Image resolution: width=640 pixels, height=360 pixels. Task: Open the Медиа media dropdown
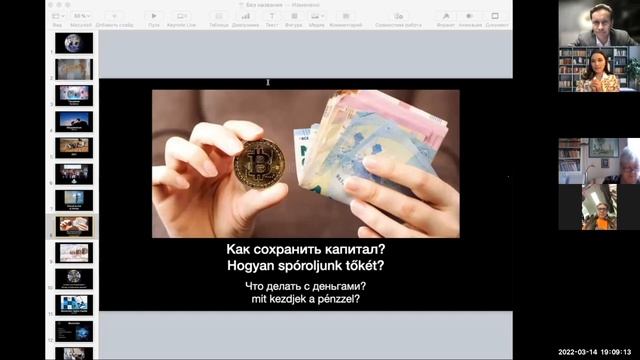pyautogui.click(x=317, y=16)
